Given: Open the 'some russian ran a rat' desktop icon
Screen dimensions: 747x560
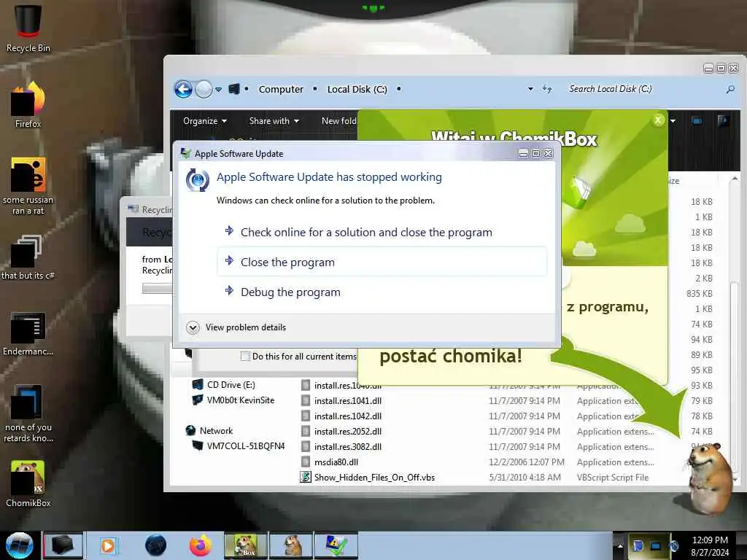Looking at the screenshot, I should (x=28, y=186).
